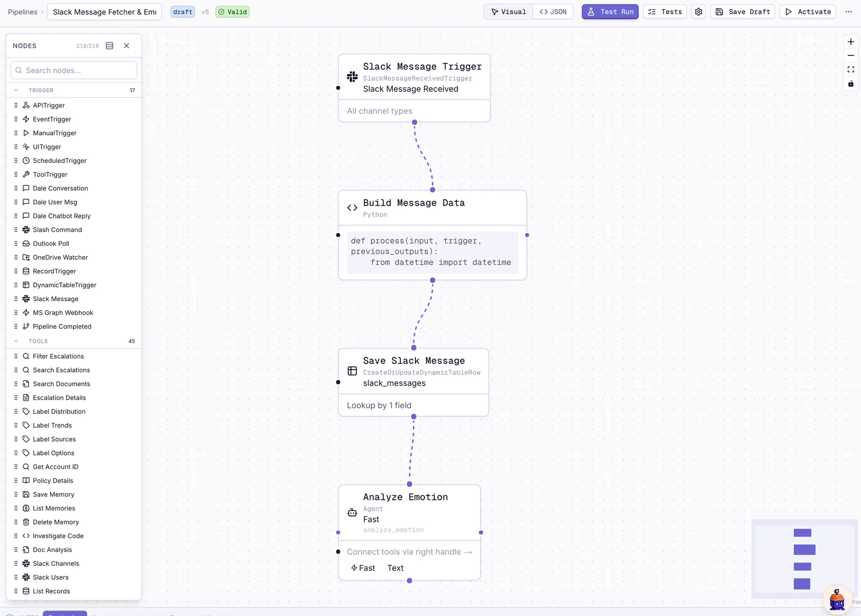
Task: Select Search Escalations tool
Action: tap(74, 370)
